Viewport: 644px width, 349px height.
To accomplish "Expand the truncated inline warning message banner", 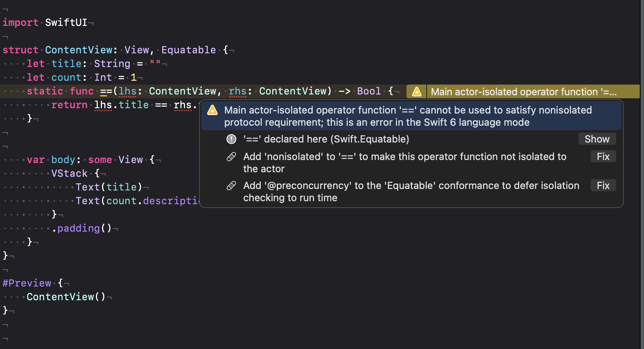I will coord(523,92).
